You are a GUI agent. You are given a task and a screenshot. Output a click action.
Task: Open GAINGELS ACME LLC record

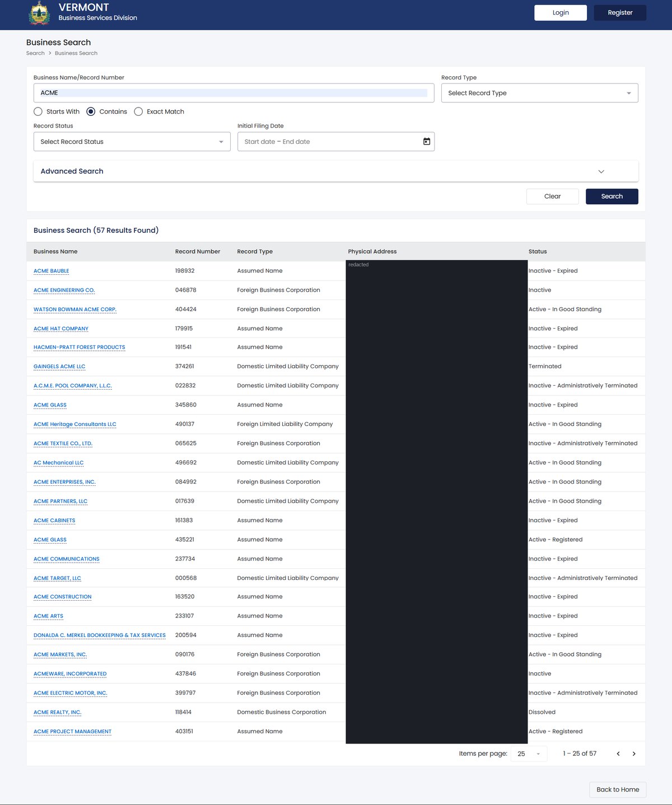tap(59, 367)
